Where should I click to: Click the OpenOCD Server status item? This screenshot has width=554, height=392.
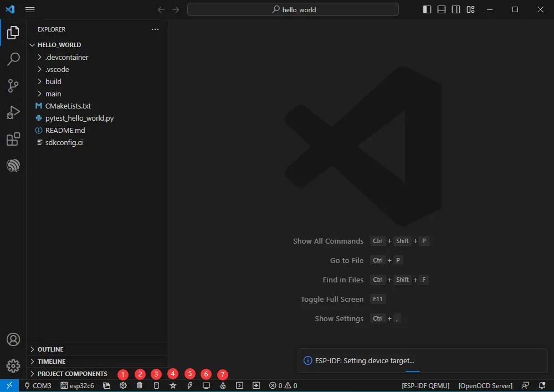(x=485, y=385)
